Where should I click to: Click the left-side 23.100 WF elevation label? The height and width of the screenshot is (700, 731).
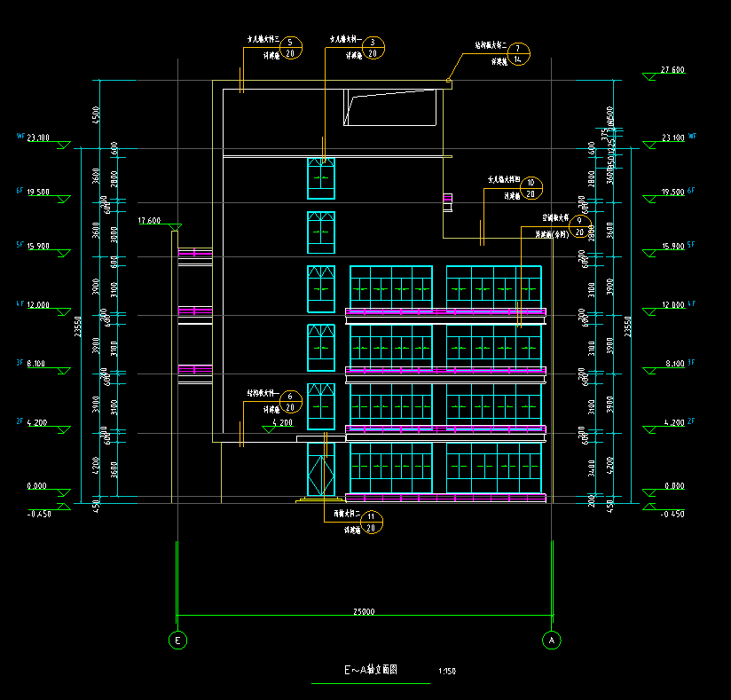(x=38, y=138)
